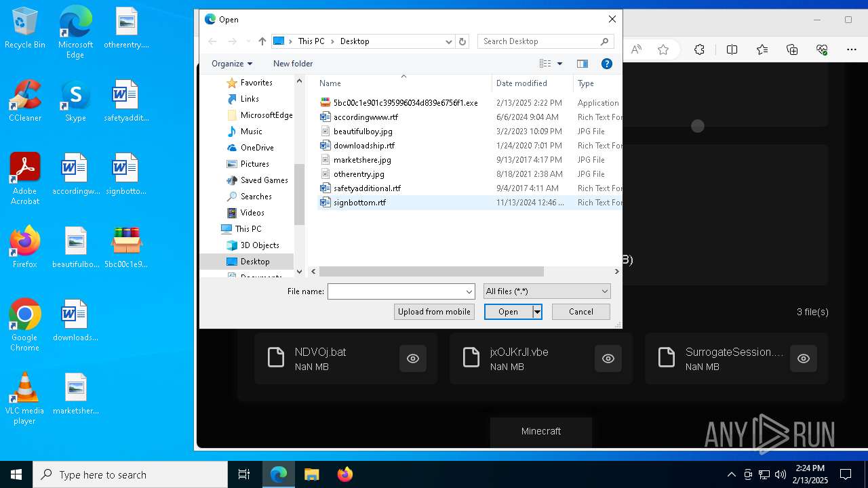Click the Up folder arrow in the Open dialog
The width and height of the screenshot is (868, 488).
[x=262, y=41]
